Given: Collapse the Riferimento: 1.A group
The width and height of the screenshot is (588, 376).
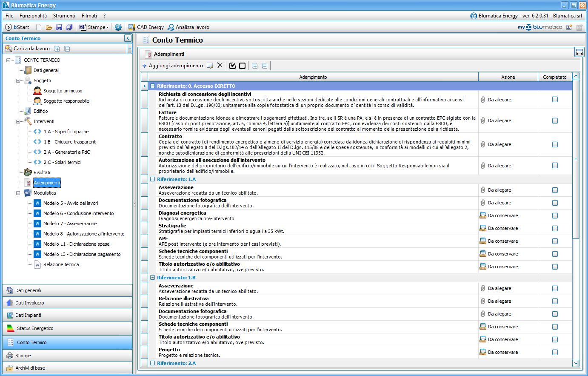Looking at the screenshot, I should click(152, 179).
